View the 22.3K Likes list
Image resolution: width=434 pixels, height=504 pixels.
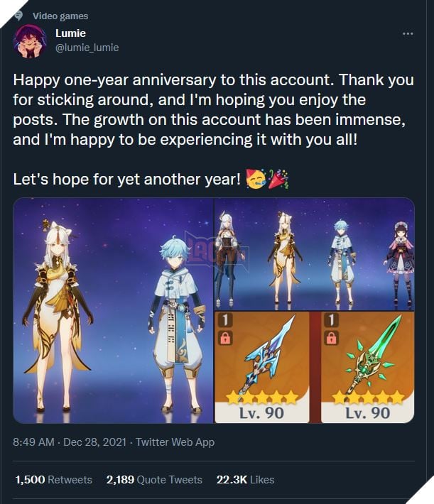pos(245,480)
